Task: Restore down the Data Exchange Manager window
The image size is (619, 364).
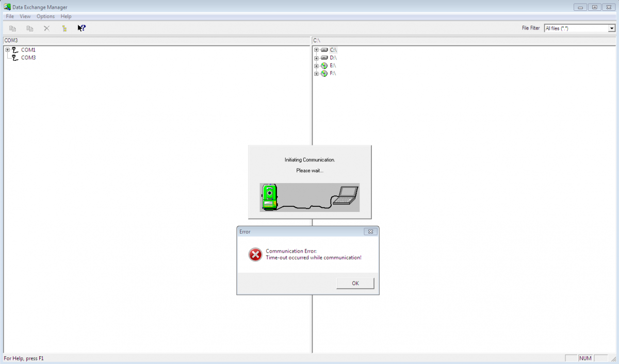Action: [x=595, y=7]
